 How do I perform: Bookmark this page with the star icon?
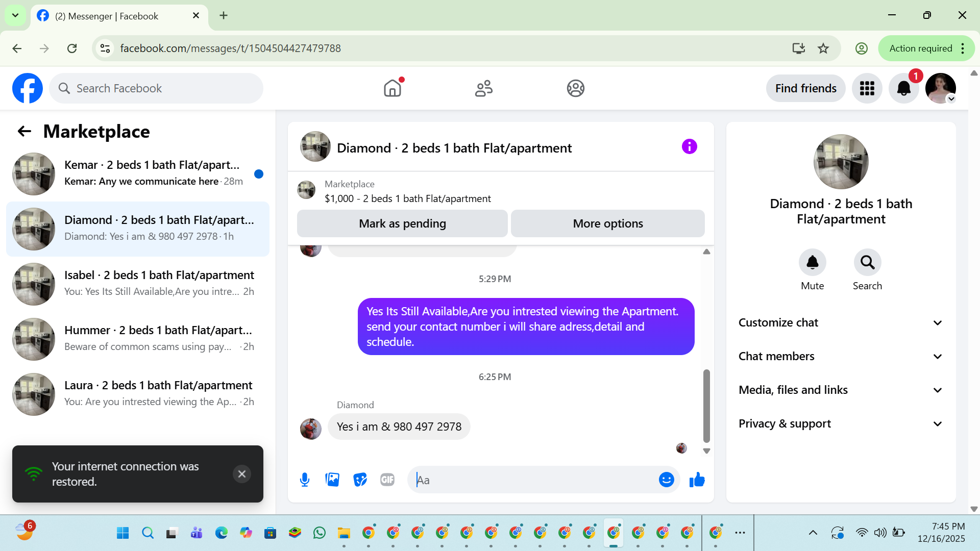[x=823, y=48]
